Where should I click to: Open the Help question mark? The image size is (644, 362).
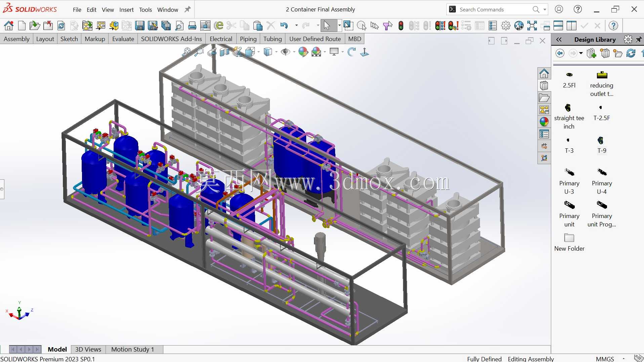(x=613, y=26)
